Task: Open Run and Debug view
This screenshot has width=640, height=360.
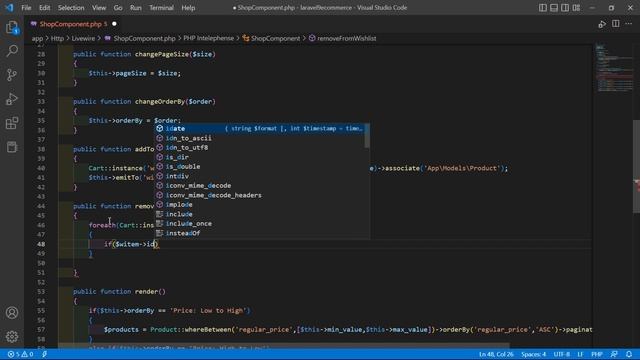Action: (12, 99)
